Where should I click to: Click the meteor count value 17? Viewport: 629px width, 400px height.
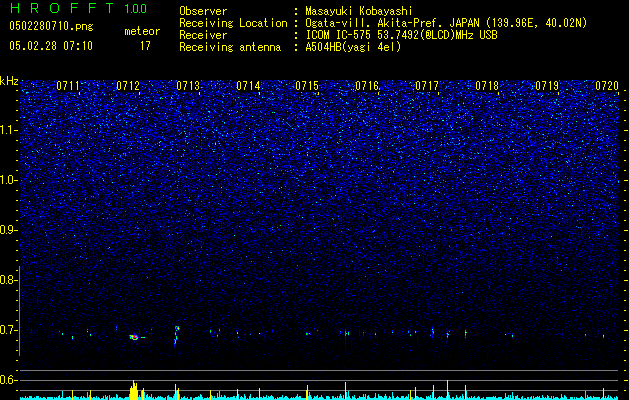point(145,46)
